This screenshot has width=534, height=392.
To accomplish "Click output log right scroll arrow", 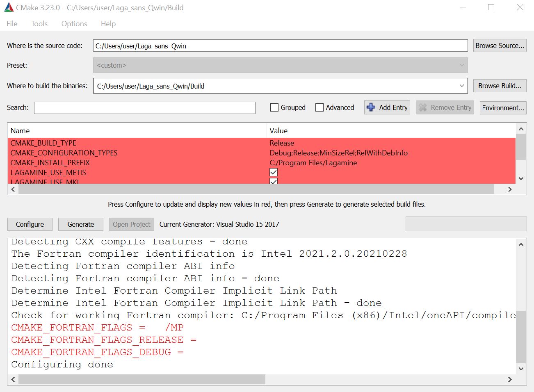I will 510,379.
